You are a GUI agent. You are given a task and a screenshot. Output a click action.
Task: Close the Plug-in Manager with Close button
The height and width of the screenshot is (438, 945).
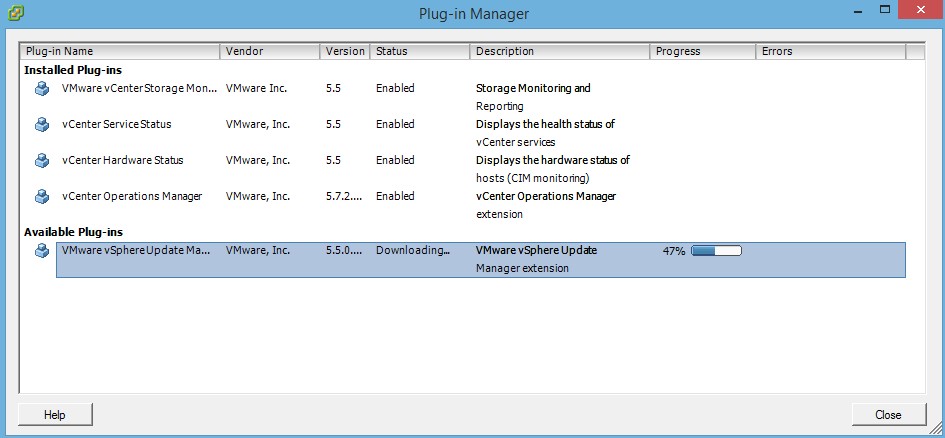coord(888,415)
